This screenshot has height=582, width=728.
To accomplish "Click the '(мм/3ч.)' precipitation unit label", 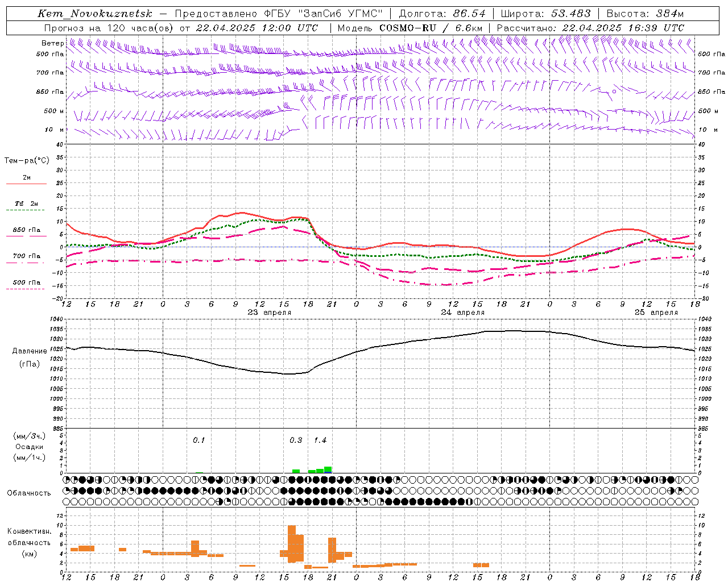I will [x=30, y=436].
